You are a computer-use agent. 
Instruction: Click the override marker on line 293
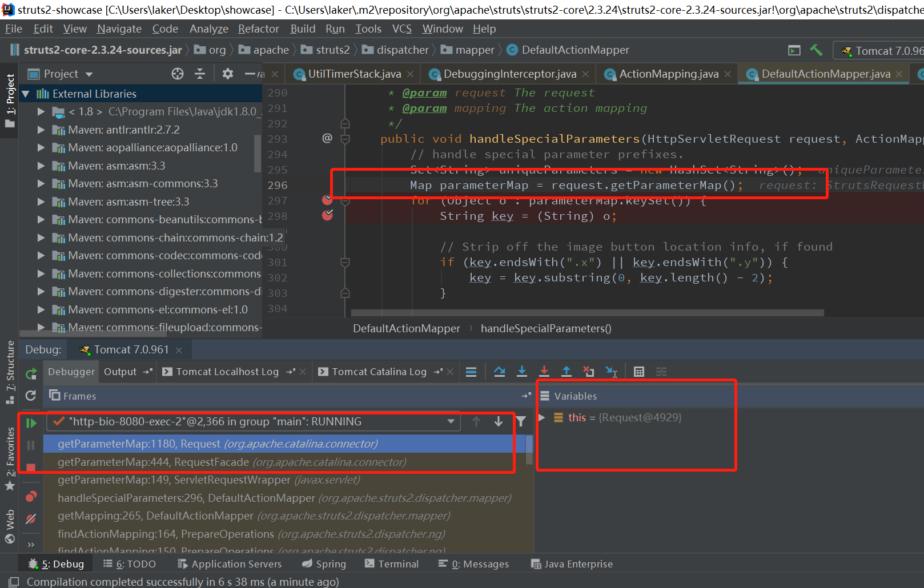(x=327, y=138)
